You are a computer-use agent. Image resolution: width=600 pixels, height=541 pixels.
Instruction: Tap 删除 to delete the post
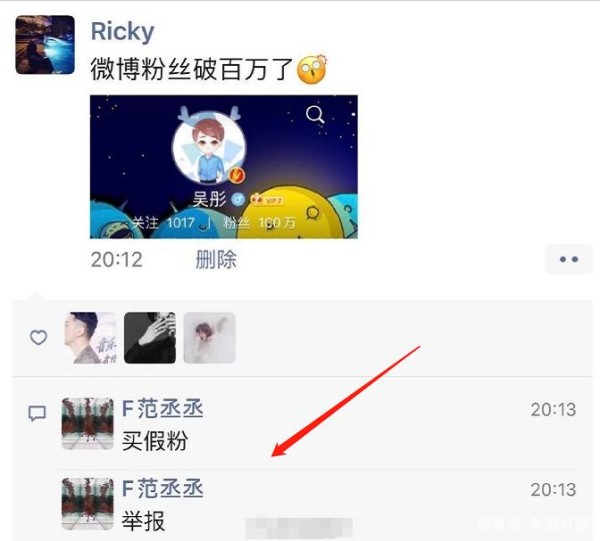click(x=216, y=259)
